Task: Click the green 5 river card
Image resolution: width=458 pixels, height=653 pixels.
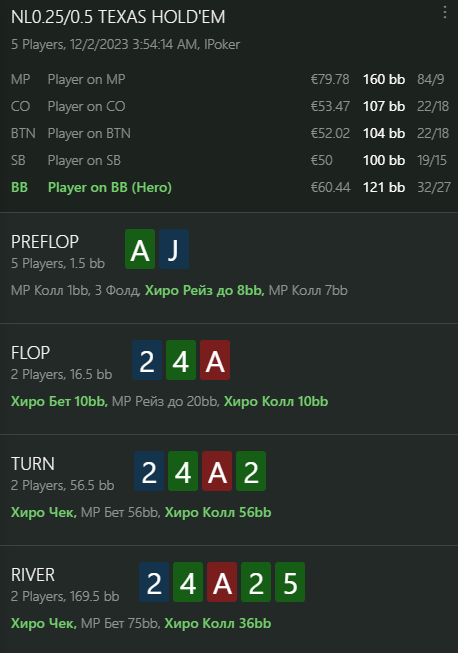Action: point(290,582)
